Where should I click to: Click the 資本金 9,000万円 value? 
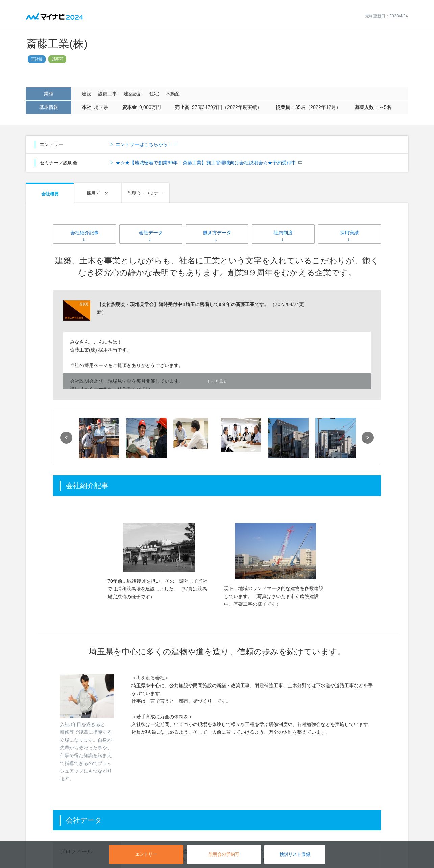click(142, 107)
